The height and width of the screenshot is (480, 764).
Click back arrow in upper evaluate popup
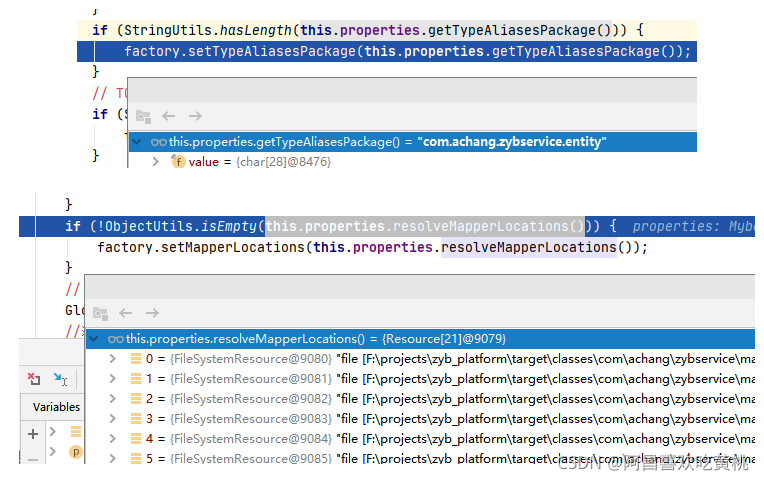point(169,116)
